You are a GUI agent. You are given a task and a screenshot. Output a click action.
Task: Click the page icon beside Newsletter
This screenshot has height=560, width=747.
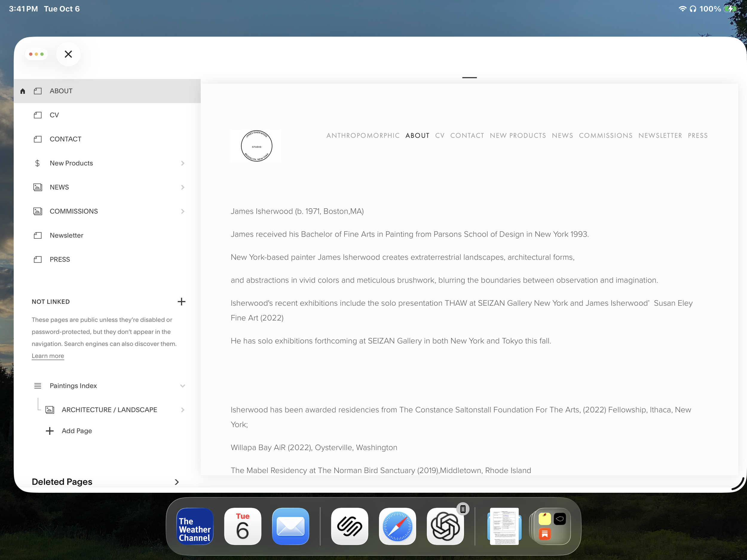(37, 235)
